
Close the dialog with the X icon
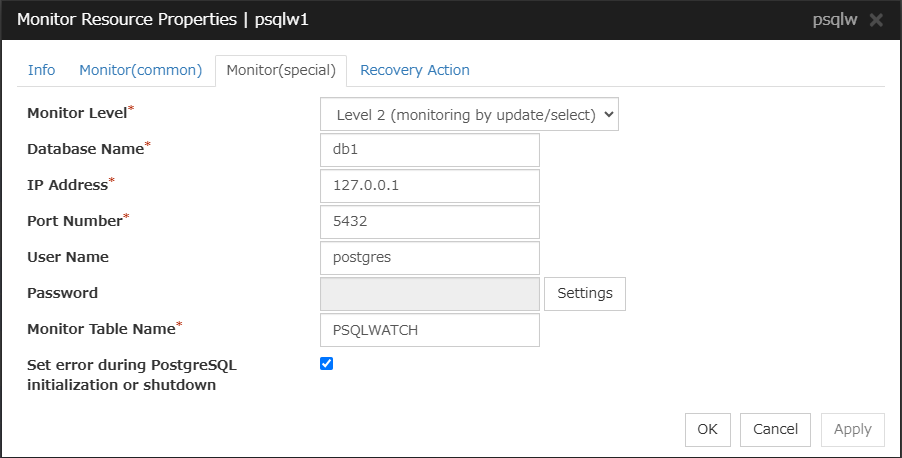click(x=877, y=20)
